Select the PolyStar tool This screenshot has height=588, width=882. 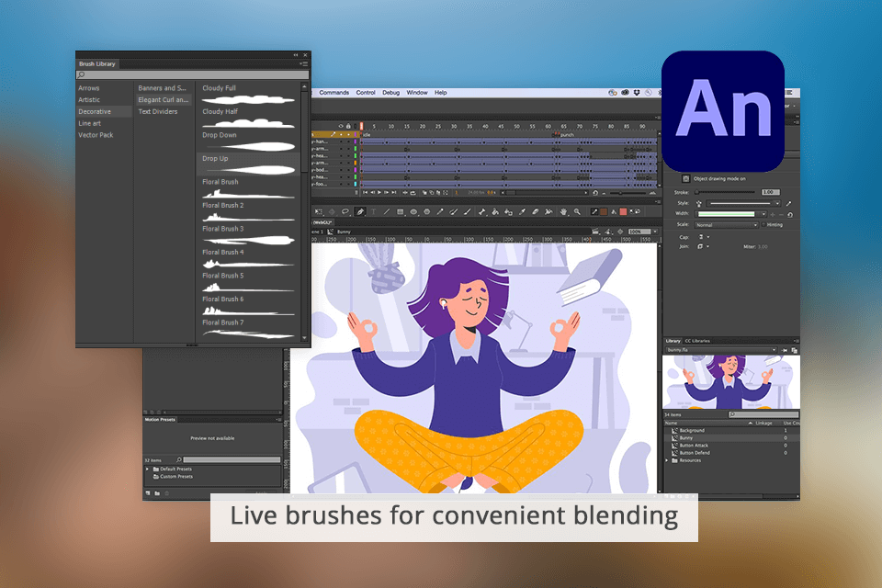(427, 211)
